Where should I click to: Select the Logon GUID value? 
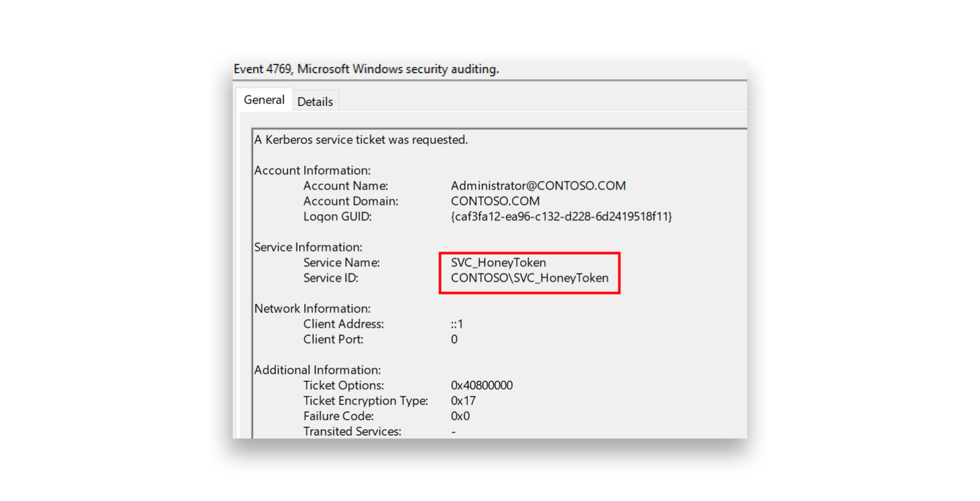(x=561, y=216)
